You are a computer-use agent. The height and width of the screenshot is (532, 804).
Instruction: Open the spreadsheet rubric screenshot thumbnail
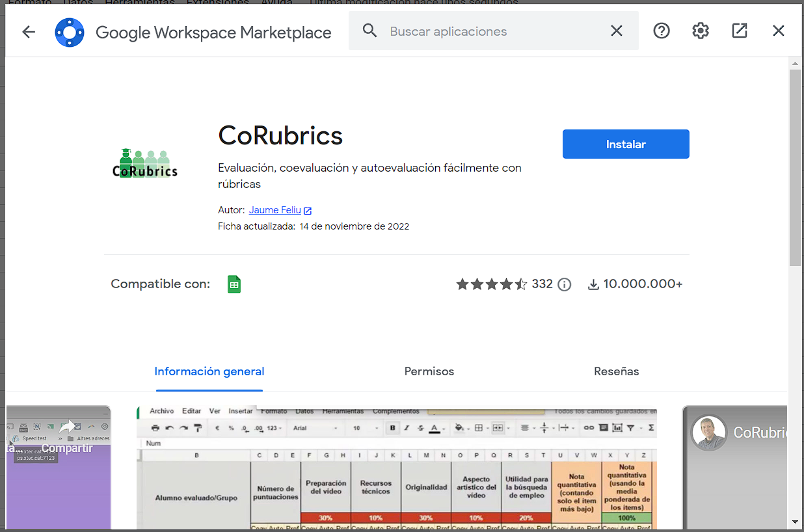pyautogui.click(x=397, y=468)
